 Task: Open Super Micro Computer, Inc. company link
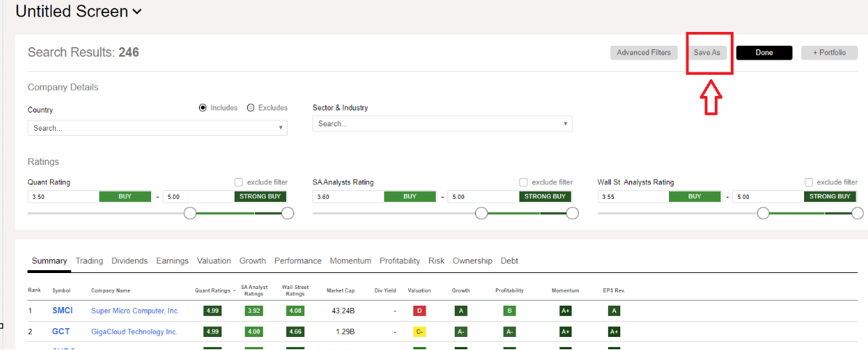pyautogui.click(x=135, y=312)
